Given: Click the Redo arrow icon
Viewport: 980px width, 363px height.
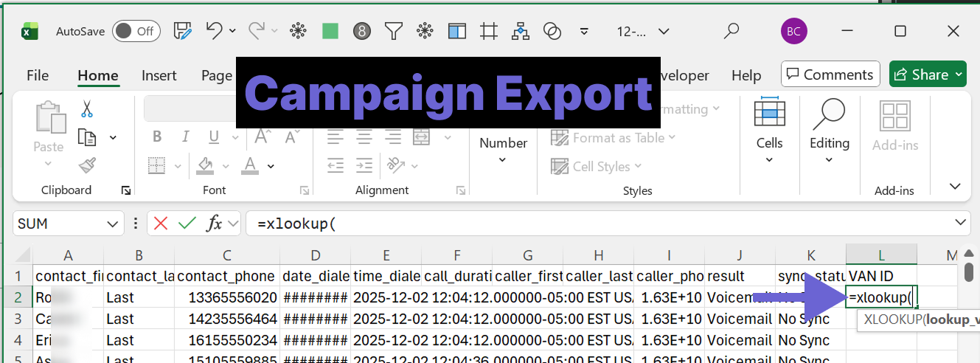Looking at the screenshot, I should click(x=257, y=30).
